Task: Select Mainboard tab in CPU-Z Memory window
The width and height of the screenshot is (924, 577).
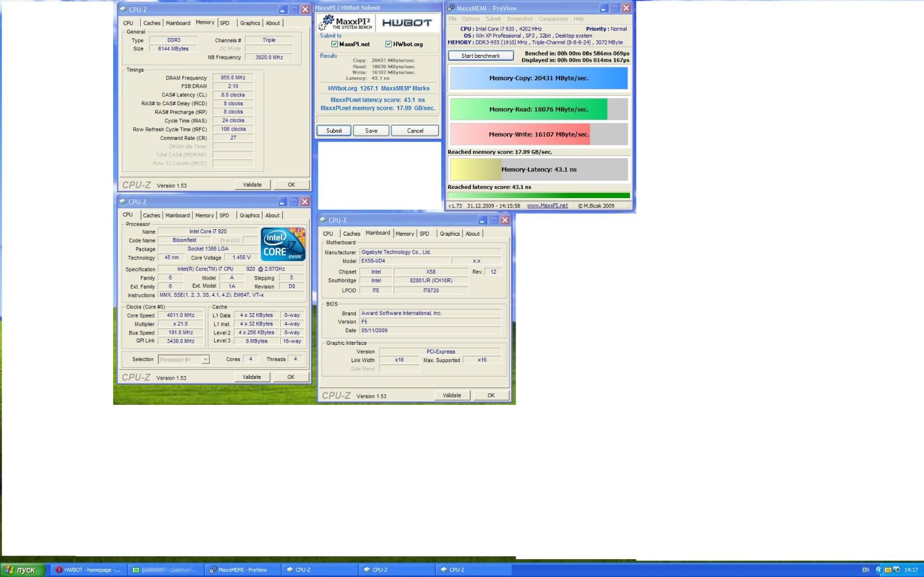Action: coord(178,23)
